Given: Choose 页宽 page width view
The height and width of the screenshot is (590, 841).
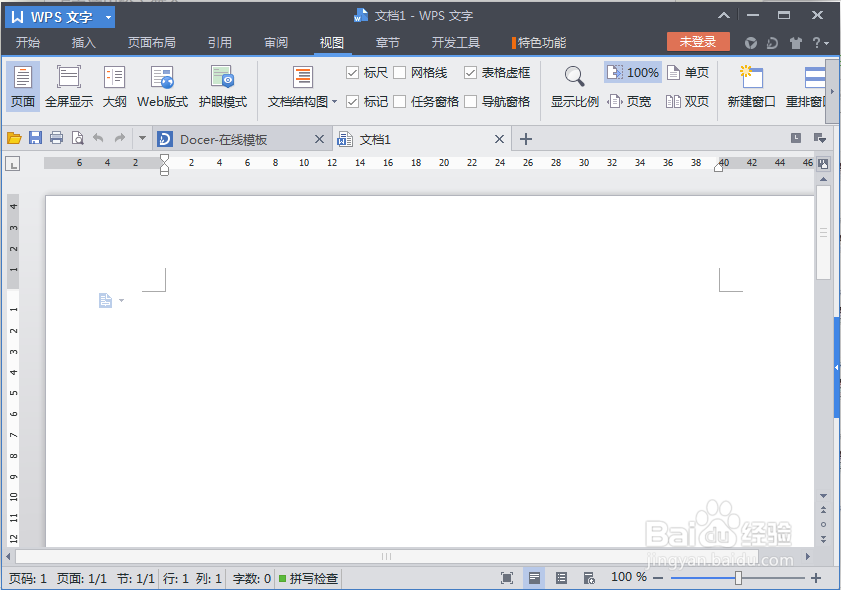Looking at the screenshot, I should coord(630,101).
